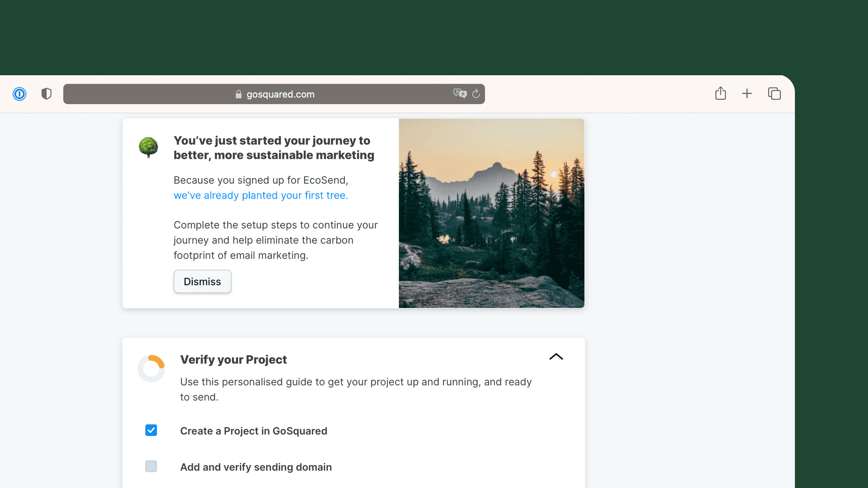Image resolution: width=868 pixels, height=488 pixels.
Task: Open we've already planted your first tree link
Action: point(261,195)
